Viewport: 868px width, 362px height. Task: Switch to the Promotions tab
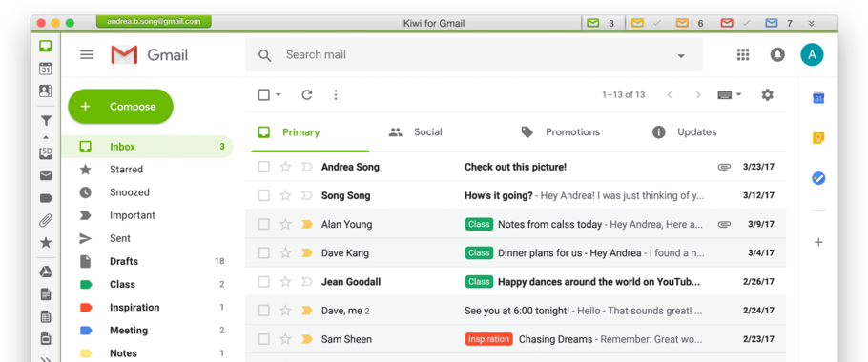coord(560,132)
